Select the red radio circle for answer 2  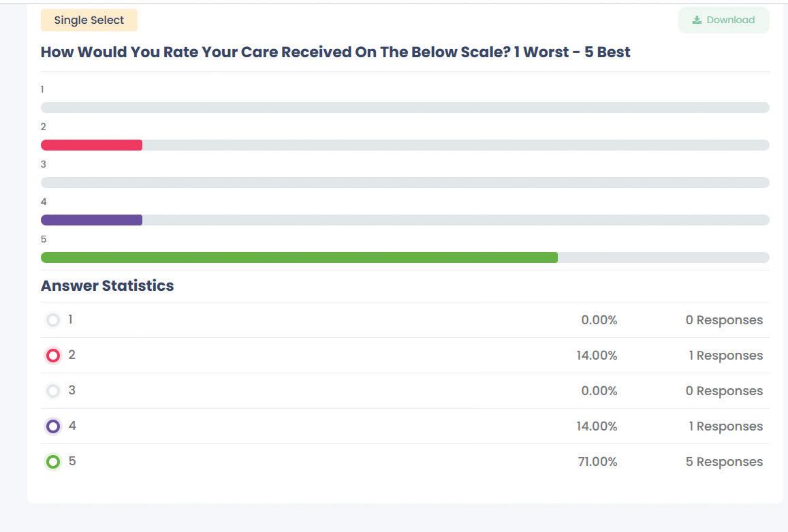(53, 356)
